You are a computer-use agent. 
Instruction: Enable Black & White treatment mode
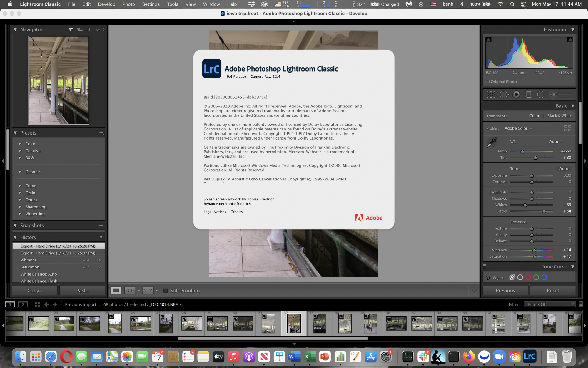(x=559, y=116)
